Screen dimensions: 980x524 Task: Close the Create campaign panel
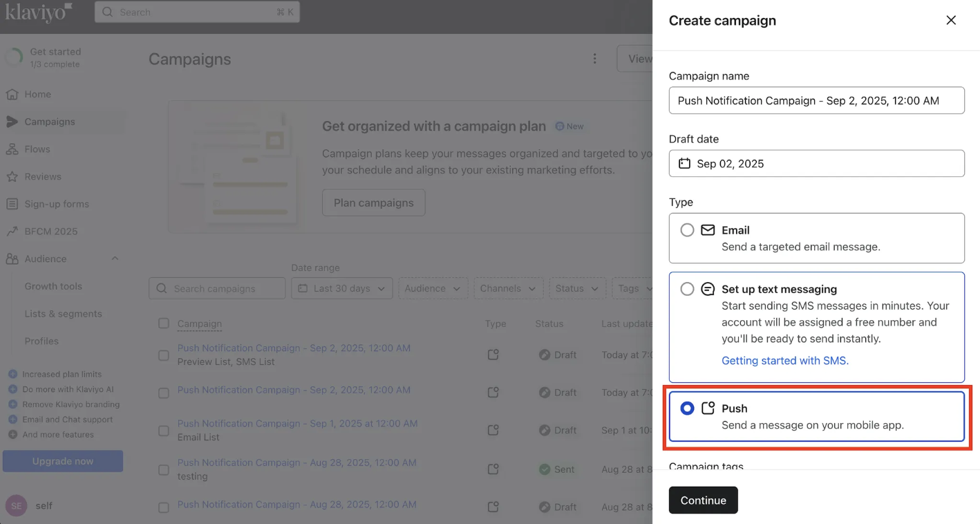pos(951,20)
